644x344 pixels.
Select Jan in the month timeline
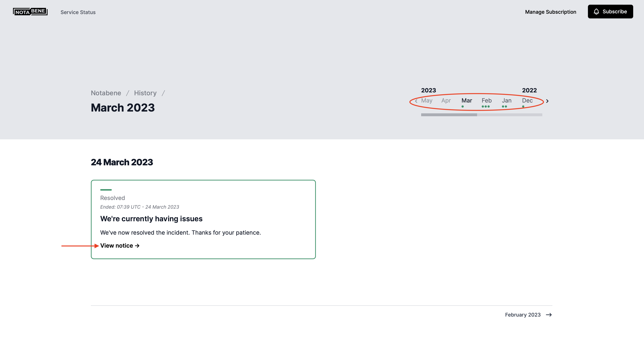(506, 101)
